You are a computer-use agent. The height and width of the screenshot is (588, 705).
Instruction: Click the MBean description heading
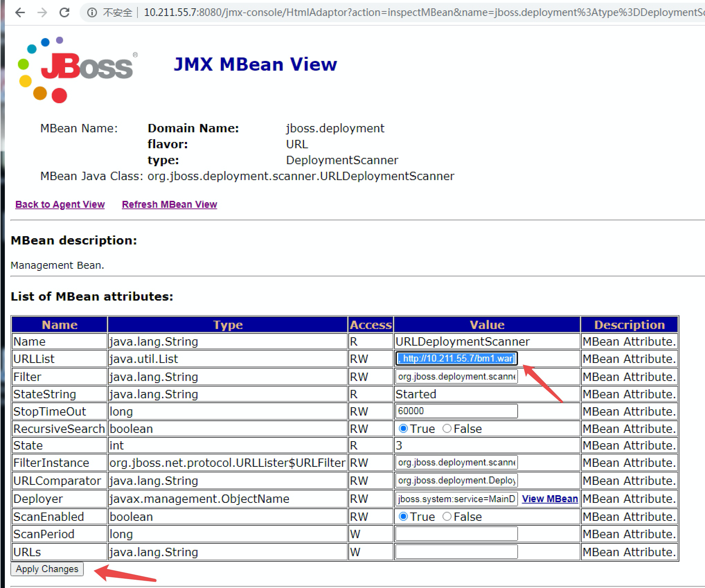click(x=74, y=240)
